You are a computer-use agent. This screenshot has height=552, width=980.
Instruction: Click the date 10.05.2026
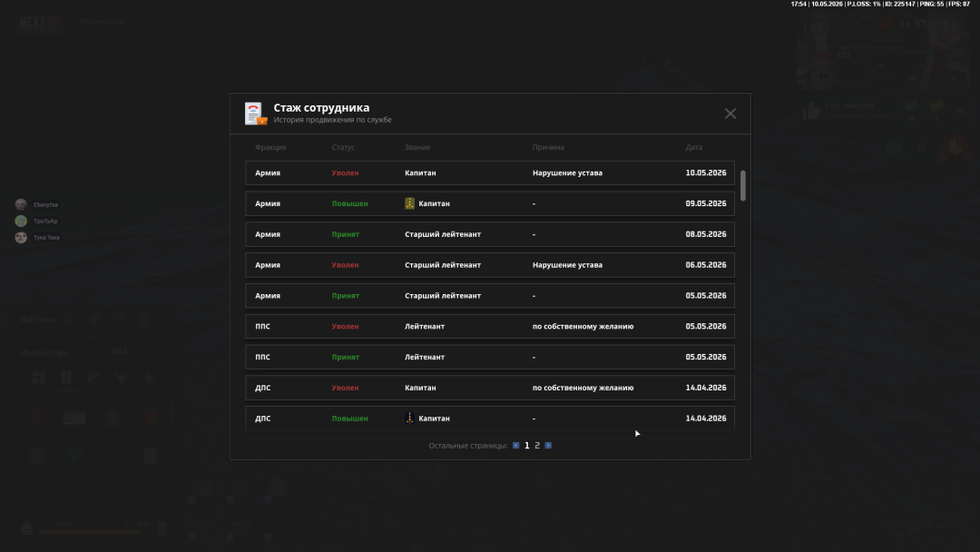[x=706, y=173]
